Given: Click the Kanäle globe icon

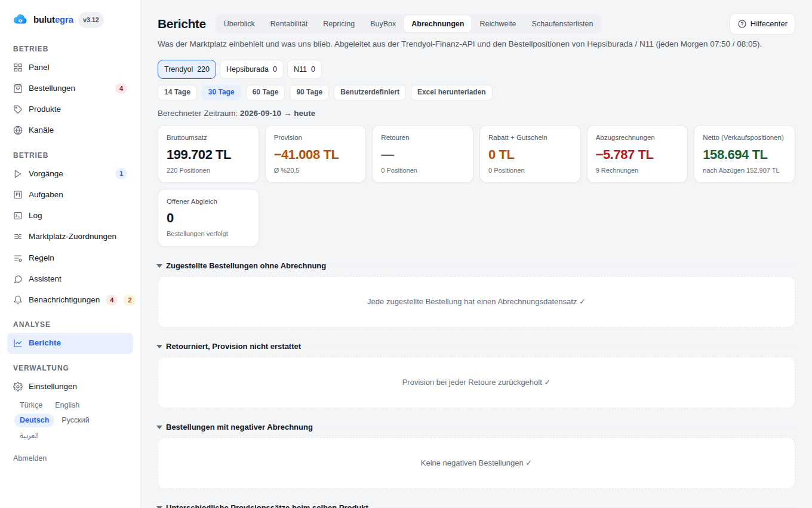Looking at the screenshot, I should tap(18, 130).
